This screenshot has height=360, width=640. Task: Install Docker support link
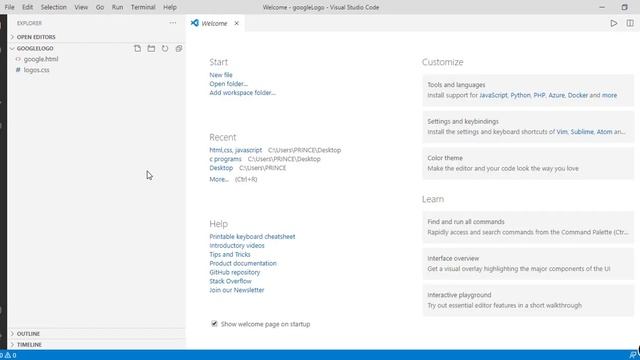tap(578, 95)
